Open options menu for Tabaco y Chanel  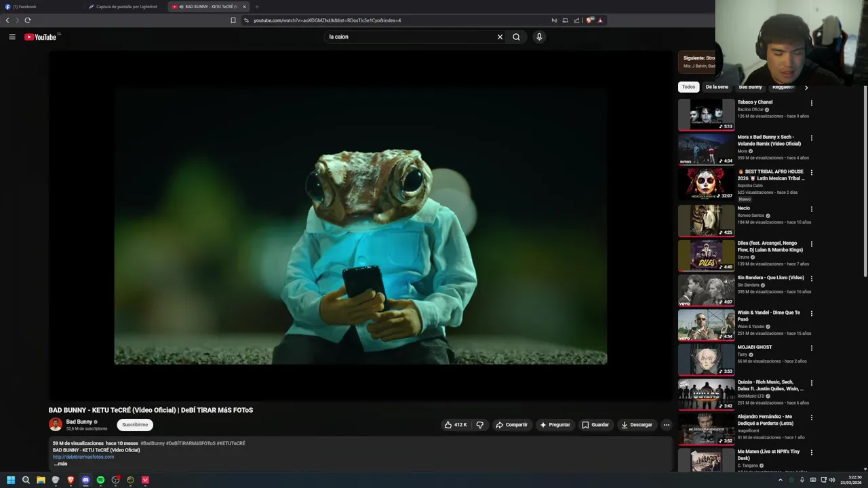(x=811, y=103)
